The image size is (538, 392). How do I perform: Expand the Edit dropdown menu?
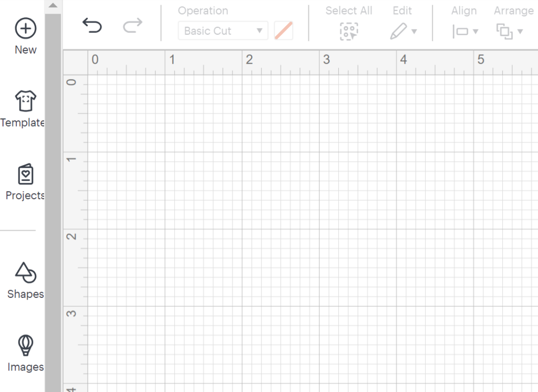tap(403, 32)
